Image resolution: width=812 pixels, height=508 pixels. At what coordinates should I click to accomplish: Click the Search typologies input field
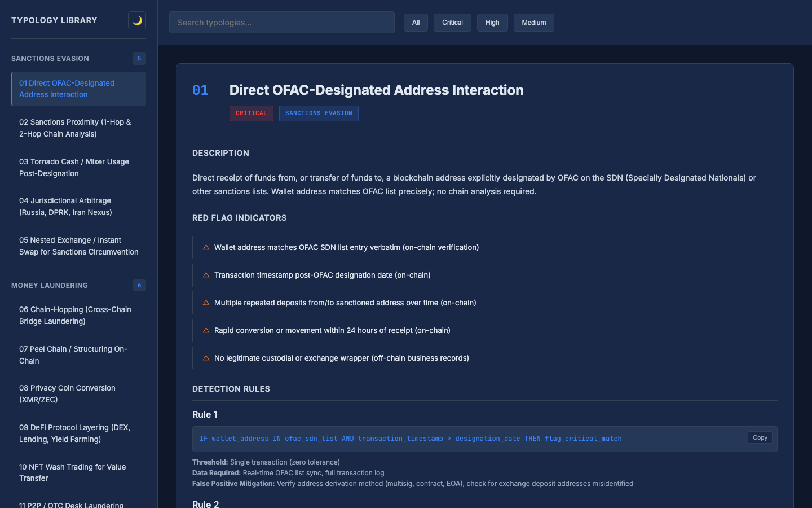click(x=282, y=23)
